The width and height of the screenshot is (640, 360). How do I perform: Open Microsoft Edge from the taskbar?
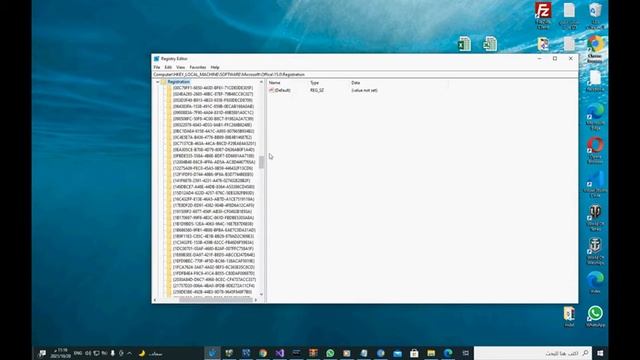[x=448, y=353]
